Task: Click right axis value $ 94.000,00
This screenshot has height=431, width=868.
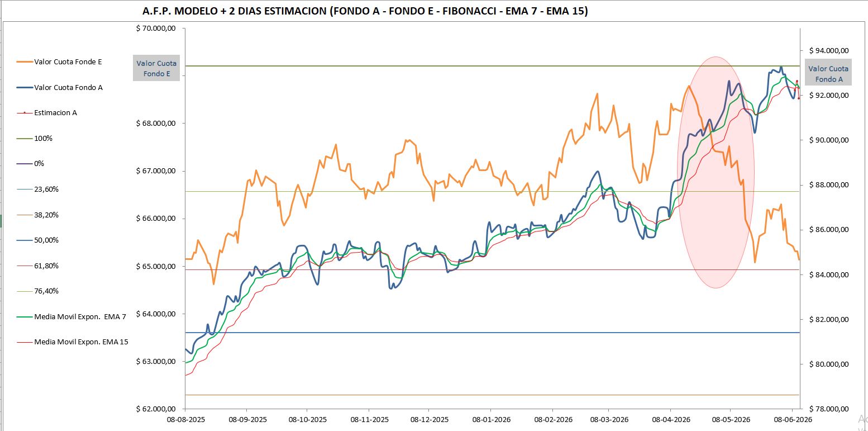Action: [x=829, y=50]
